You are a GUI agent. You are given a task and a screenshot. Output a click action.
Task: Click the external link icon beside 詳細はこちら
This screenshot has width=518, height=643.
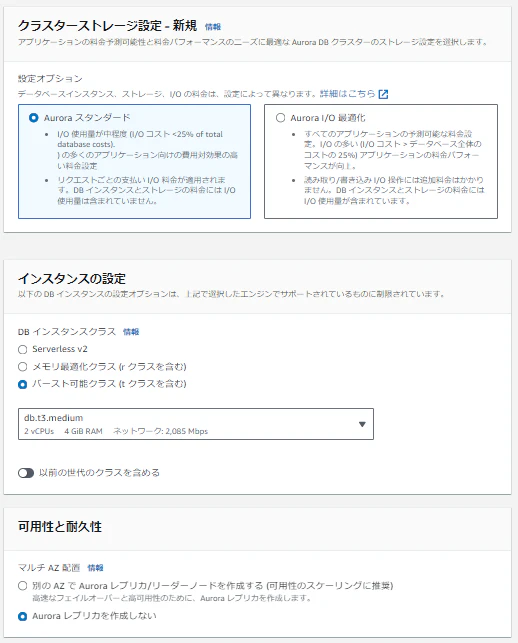click(383, 94)
